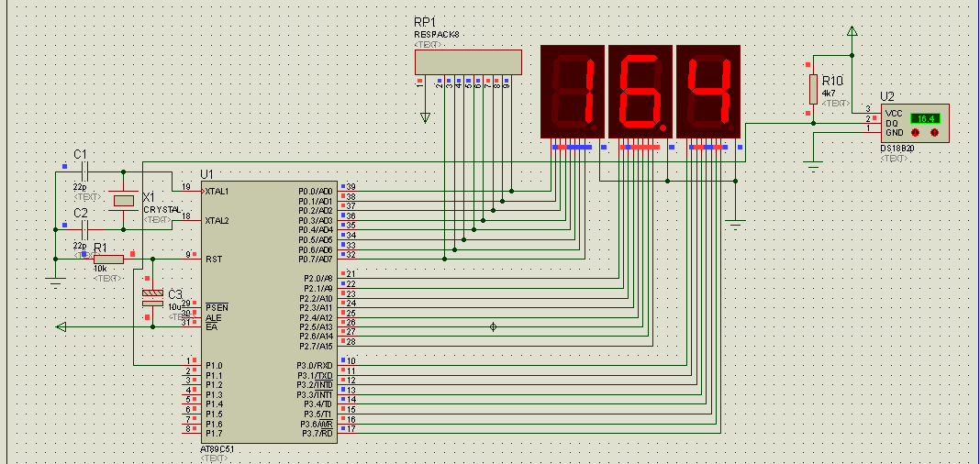
Task: Click the ground symbol under DS18B20 GND
Action: pos(813,166)
